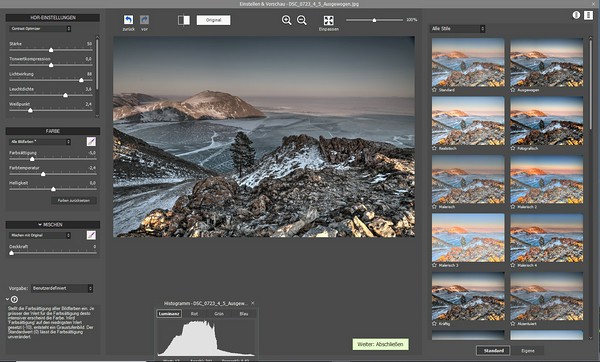Click Farben zurücksetzen button
The width and height of the screenshot is (600, 362).
[74, 200]
